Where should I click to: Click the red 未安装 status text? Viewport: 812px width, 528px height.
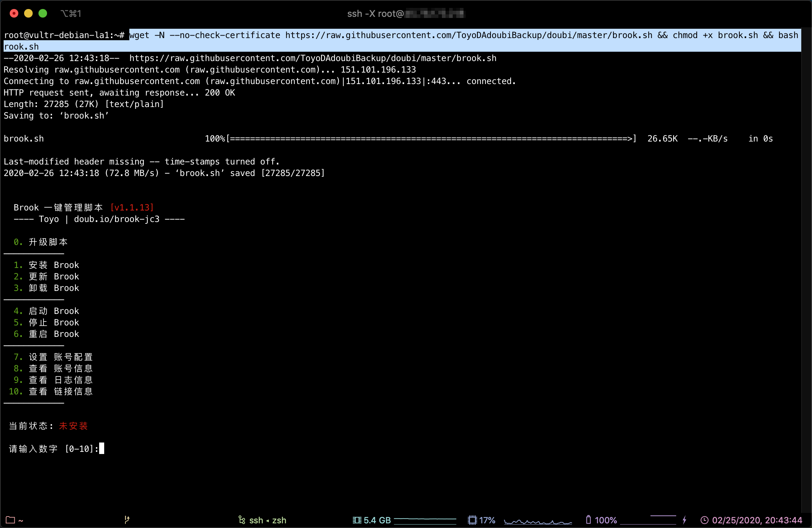[x=73, y=426]
